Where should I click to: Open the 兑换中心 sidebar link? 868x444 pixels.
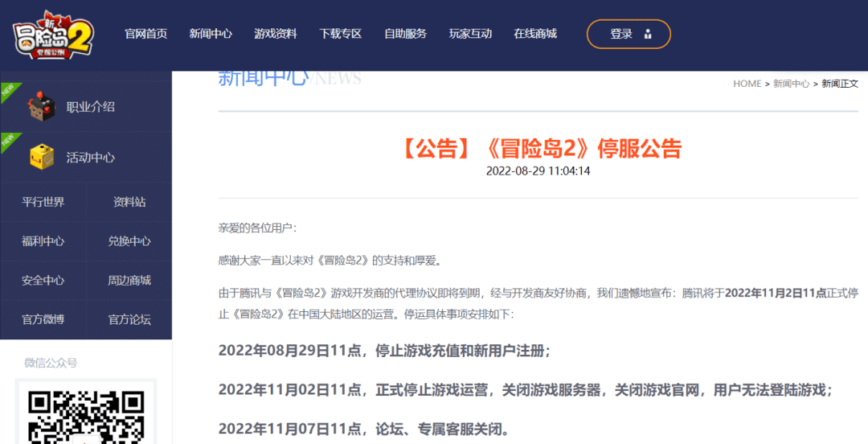pyautogui.click(x=129, y=241)
